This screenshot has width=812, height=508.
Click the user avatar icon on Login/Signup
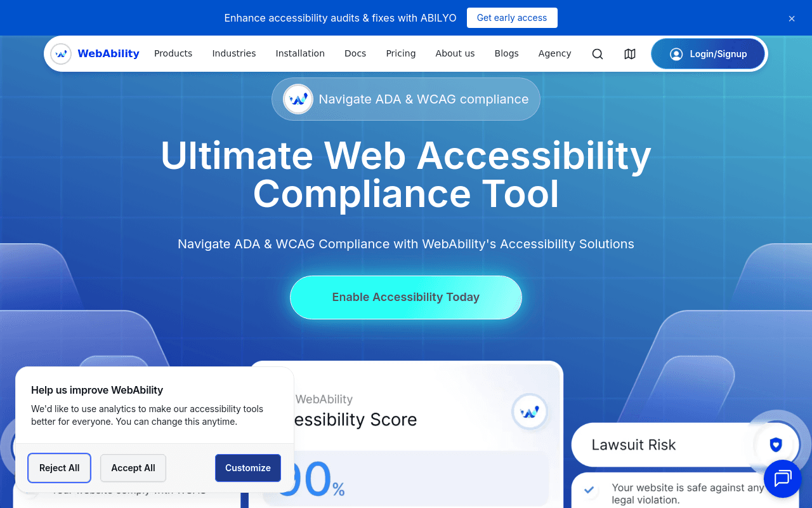[x=676, y=54]
